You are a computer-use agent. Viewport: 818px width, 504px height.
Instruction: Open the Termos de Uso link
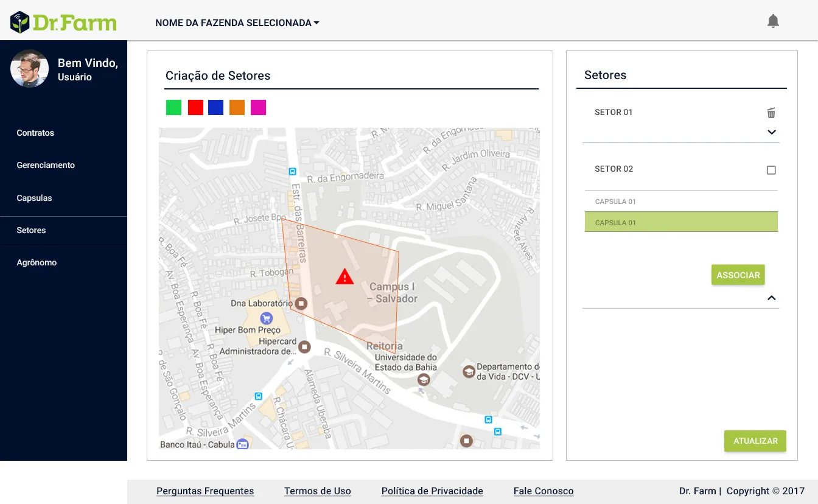coord(318,491)
